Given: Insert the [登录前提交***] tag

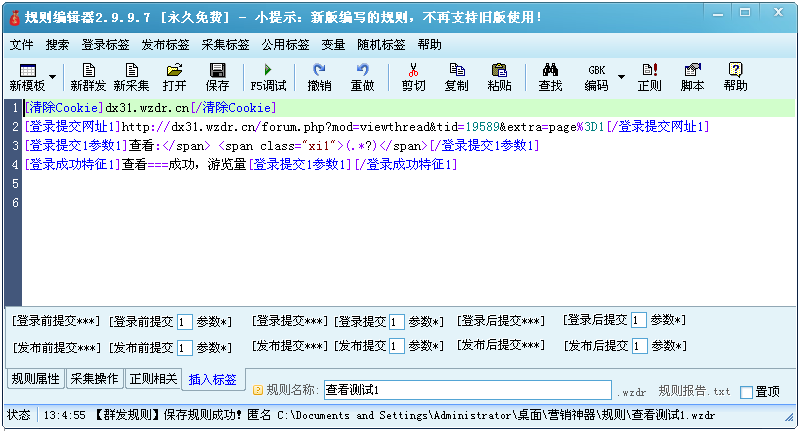Looking at the screenshot, I should (56, 321).
